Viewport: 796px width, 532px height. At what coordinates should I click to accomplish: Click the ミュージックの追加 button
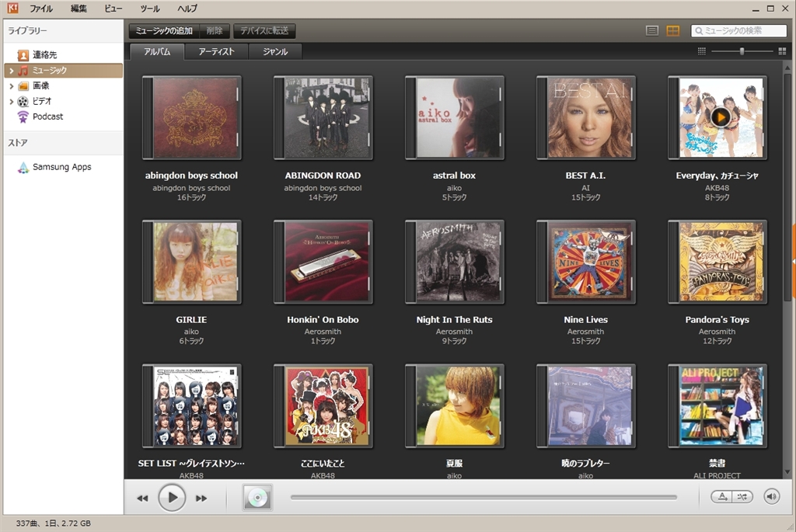[x=164, y=31]
